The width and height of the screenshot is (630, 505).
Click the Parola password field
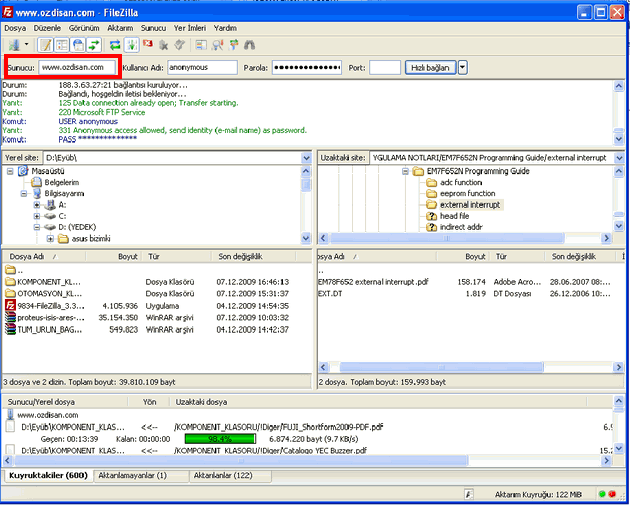307,67
